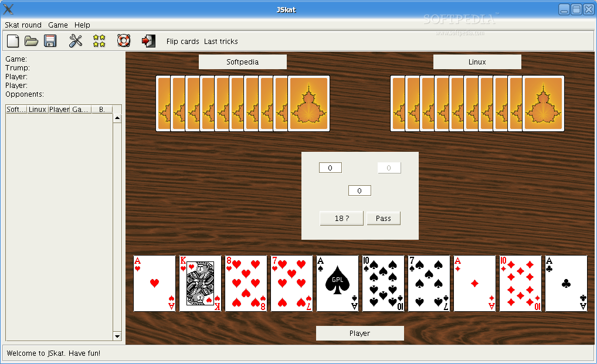Click the greyed right bid value field

coord(389,168)
